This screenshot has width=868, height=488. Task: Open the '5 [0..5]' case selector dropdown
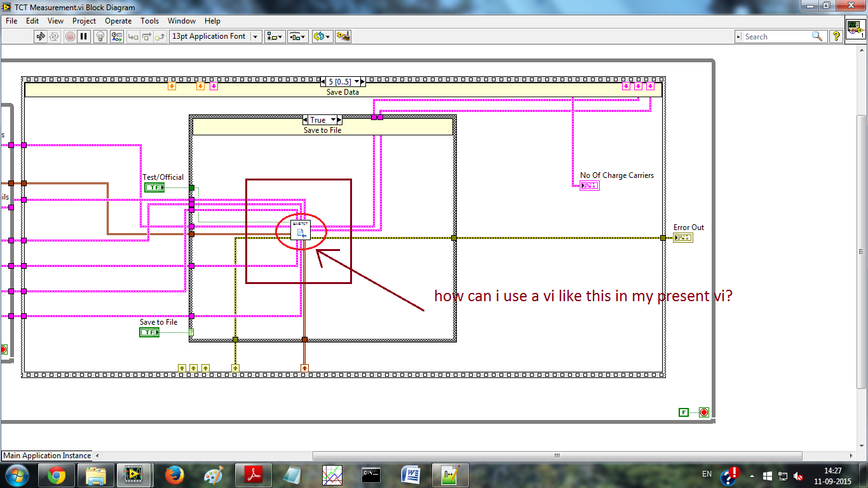click(x=357, y=81)
